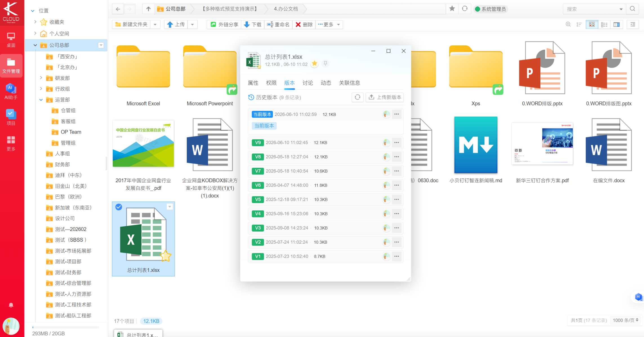The height and width of the screenshot is (337, 644).
Task: Open more options for the current version row
Action: pos(396,114)
